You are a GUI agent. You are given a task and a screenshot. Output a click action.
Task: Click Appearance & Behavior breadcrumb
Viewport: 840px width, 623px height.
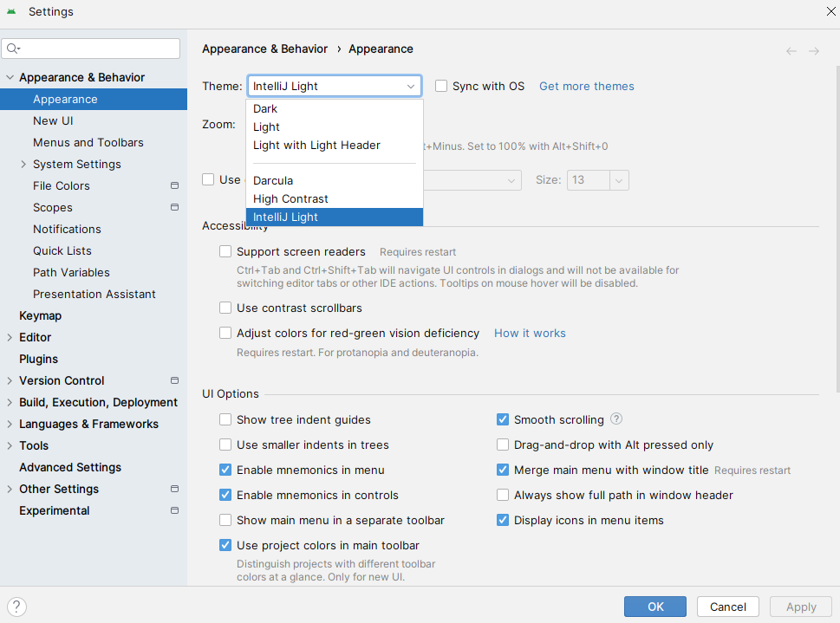click(x=264, y=49)
